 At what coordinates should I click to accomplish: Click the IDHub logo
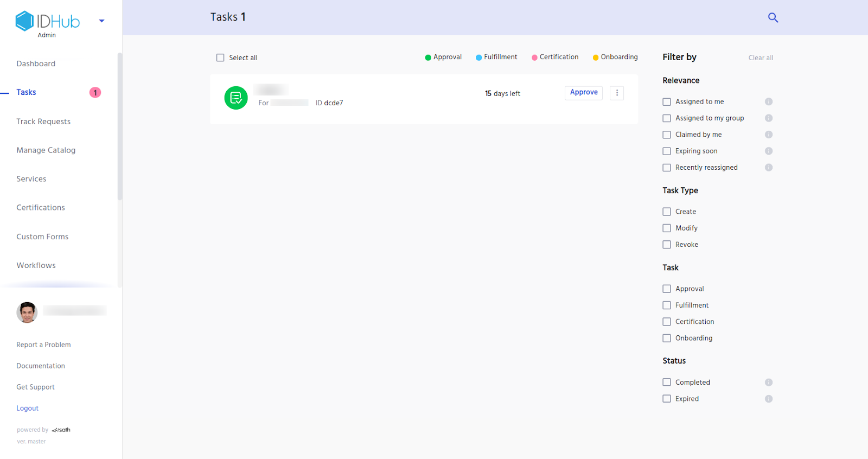[48, 22]
